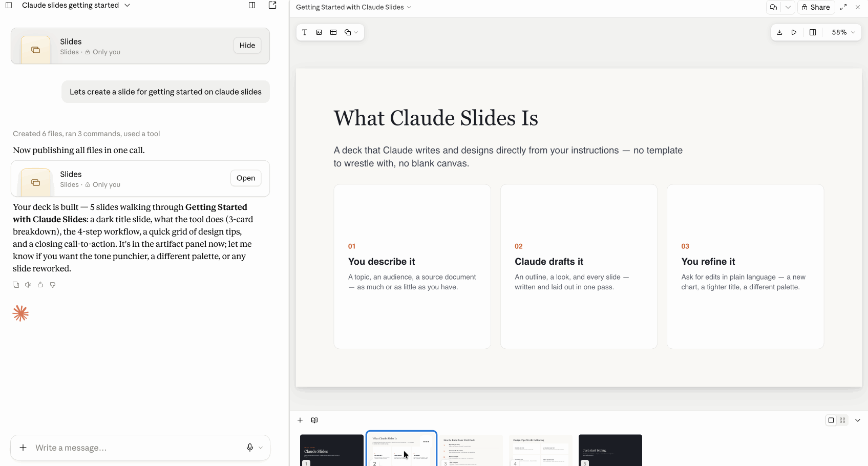Close the artifact panel
Image resolution: width=868 pixels, height=466 pixels.
[858, 7]
